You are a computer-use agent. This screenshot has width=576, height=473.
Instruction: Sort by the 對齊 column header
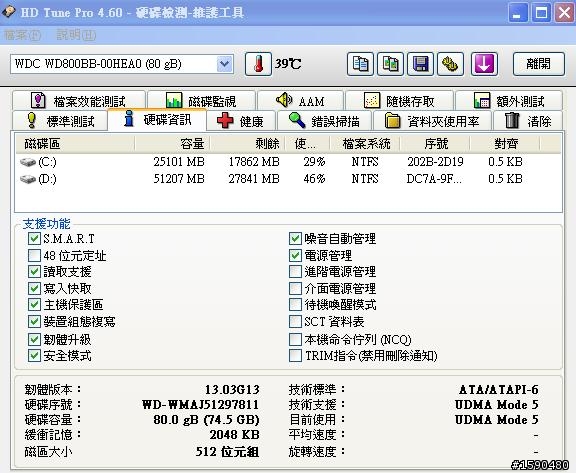coord(505,144)
